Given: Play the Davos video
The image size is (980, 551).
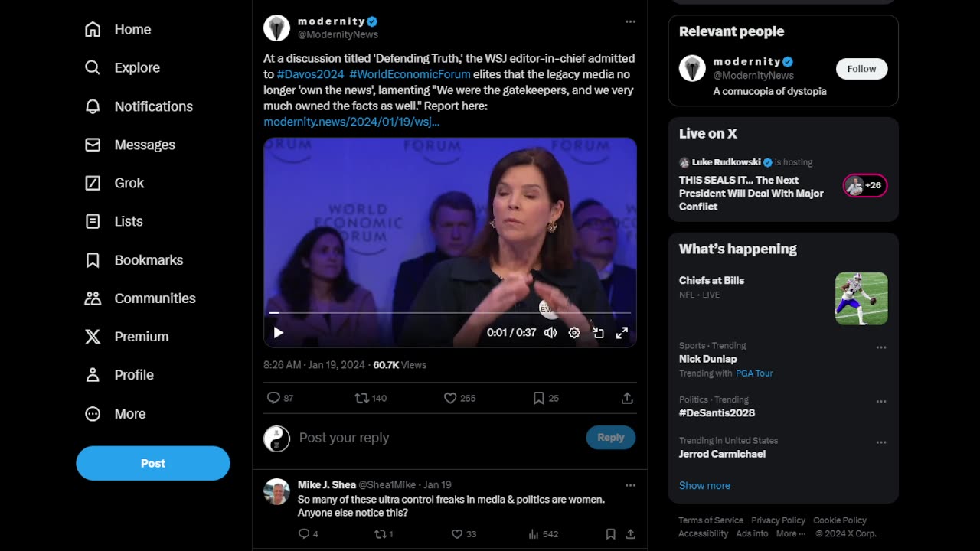Looking at the screenshot, I should tap(279, 333).
